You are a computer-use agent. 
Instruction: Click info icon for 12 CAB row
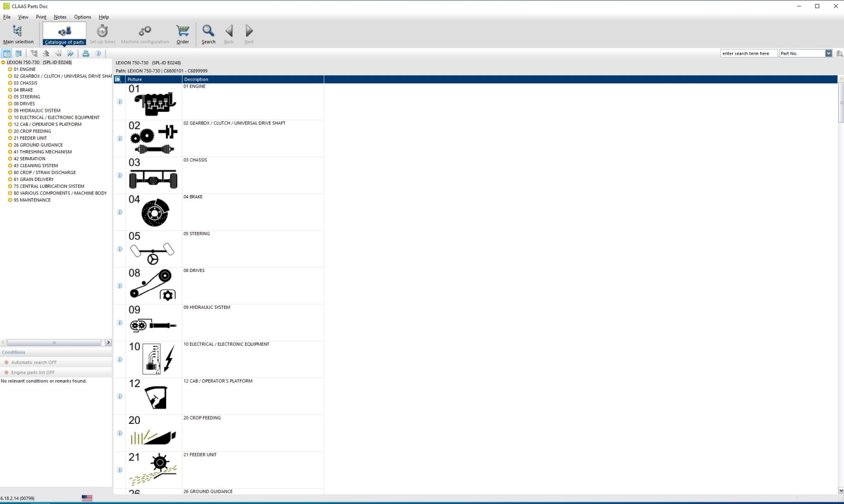120,396
